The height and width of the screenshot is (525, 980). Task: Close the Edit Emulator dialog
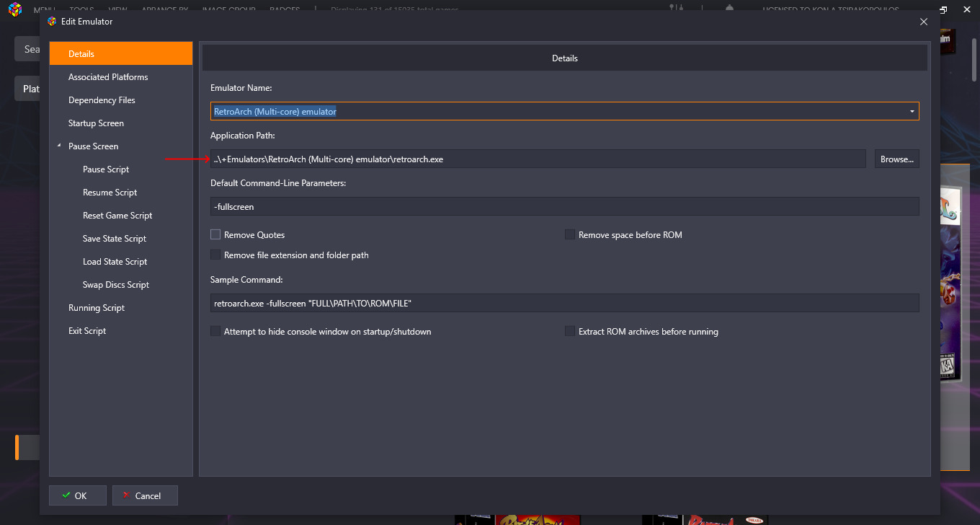tap(924, 22)
